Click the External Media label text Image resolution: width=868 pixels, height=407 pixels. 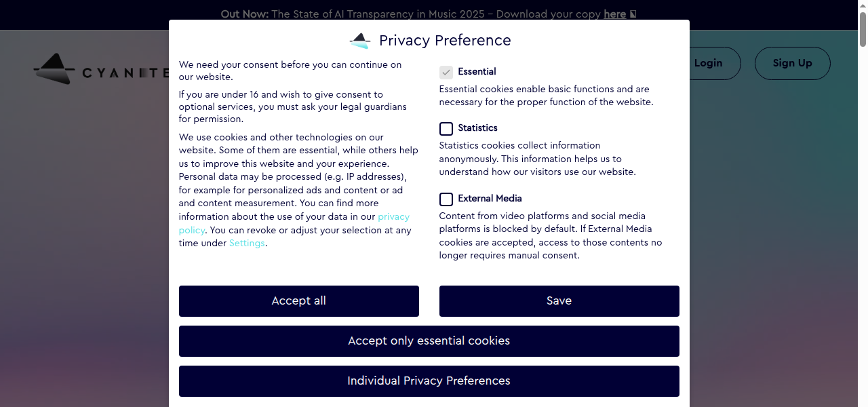click(x=490, y=199)
